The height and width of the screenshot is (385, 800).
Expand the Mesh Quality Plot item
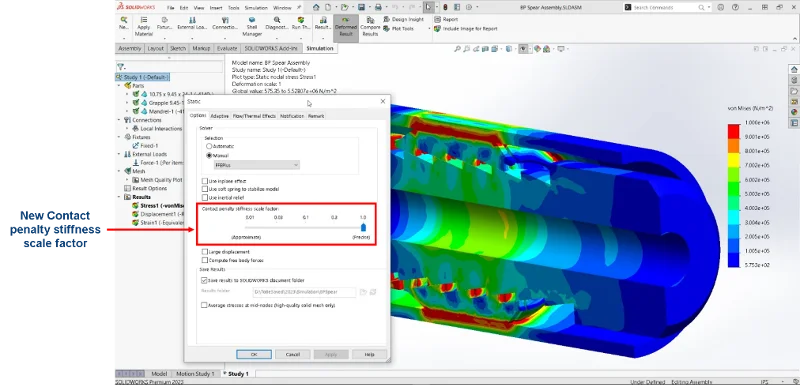(x=128, y=179)
